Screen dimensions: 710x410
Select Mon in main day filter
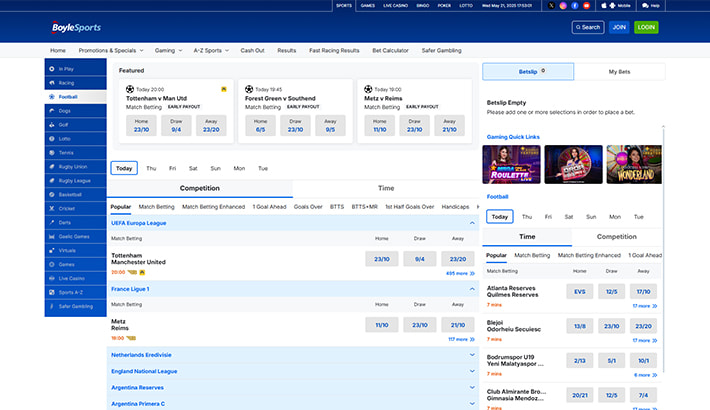coord(239,168)
